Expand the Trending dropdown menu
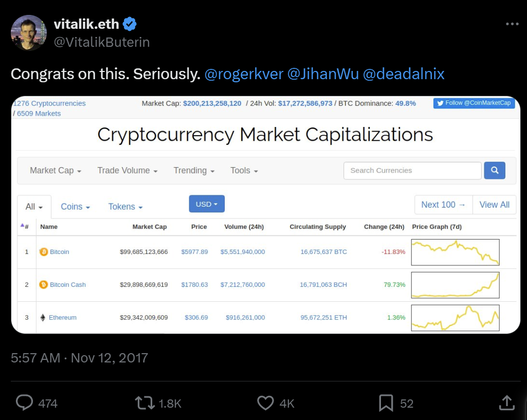The image size is (527, 420). click(194, 171)
